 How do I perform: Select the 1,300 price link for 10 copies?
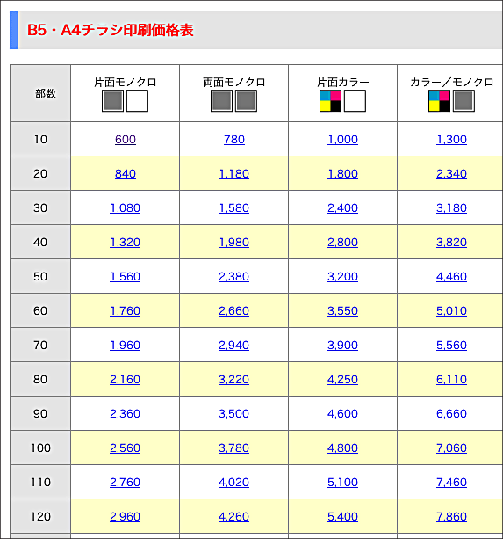(x=451, y=139)
